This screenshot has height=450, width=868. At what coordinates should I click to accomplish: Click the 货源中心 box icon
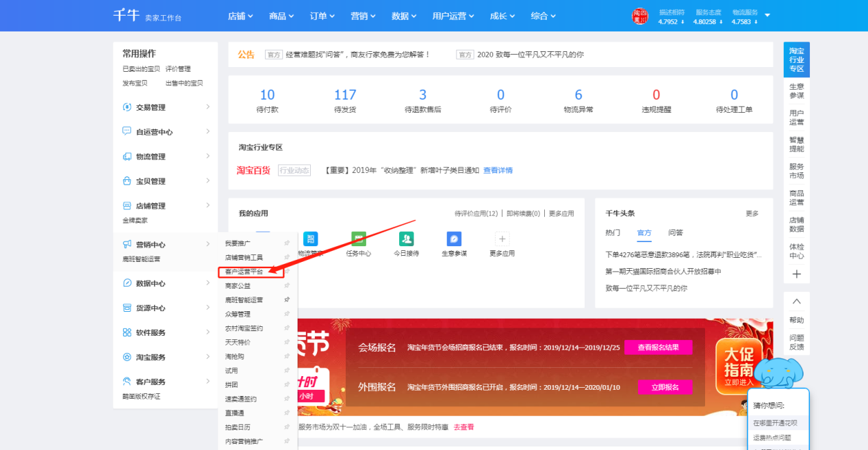[x=127, y=308]
